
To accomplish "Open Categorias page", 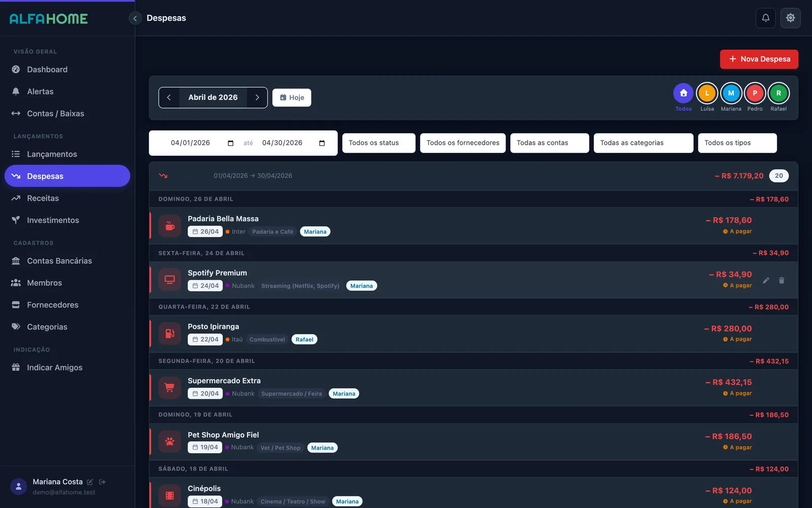I will (x=67, y=327).
